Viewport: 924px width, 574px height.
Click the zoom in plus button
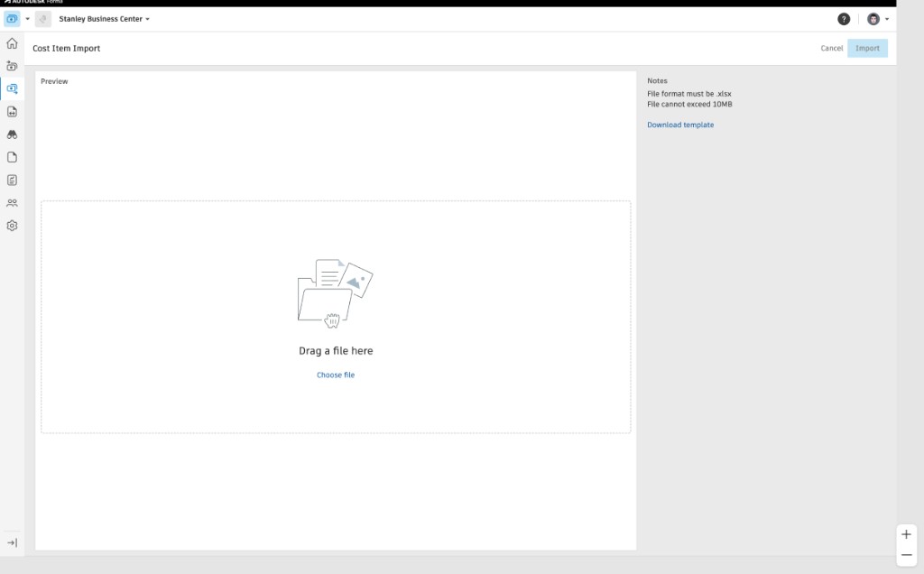[906, 534]
